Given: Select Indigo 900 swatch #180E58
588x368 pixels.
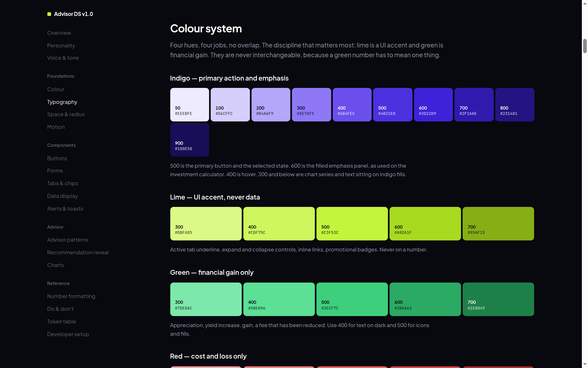Looking at the screenshot, I should [189, 140].
